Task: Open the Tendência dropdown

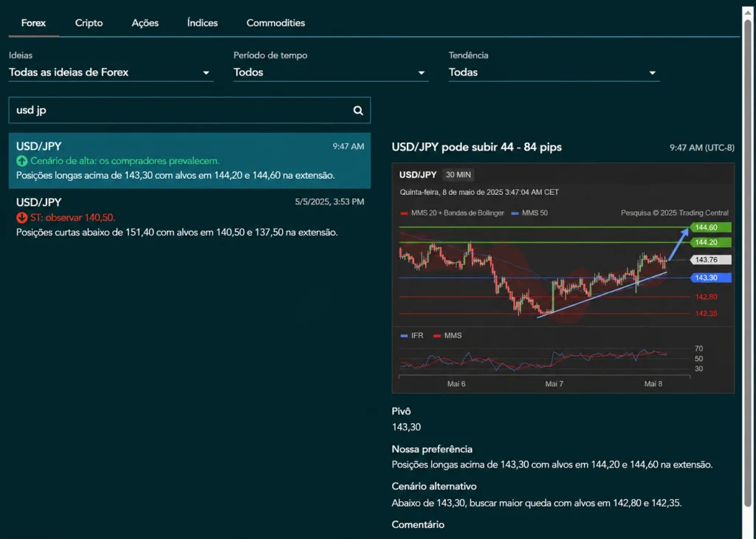Action: click(554, 72)
